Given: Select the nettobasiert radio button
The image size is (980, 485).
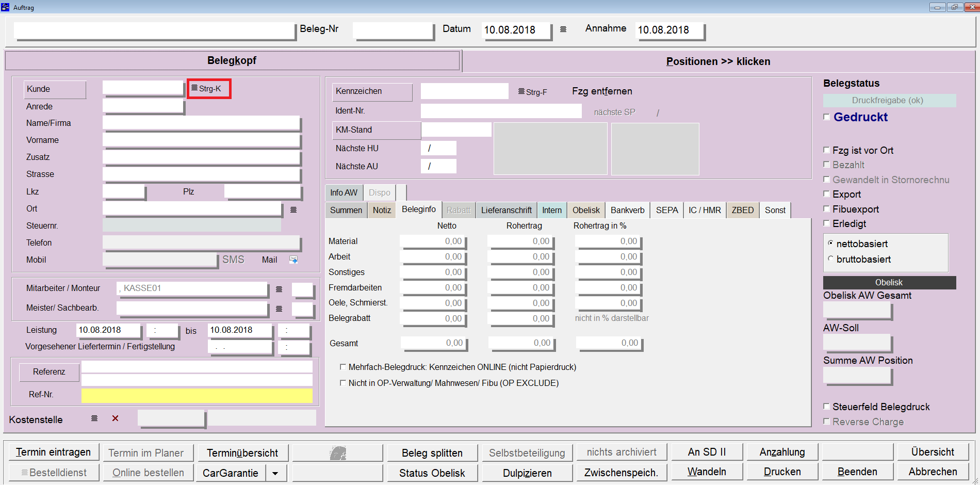Looking at the screenshot, I should point(830,243).
